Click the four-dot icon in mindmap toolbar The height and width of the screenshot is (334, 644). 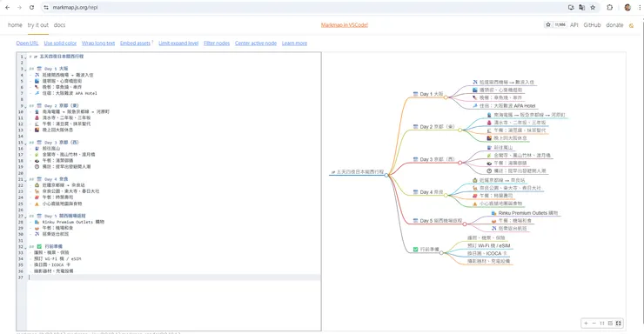[x=602, y=324]
